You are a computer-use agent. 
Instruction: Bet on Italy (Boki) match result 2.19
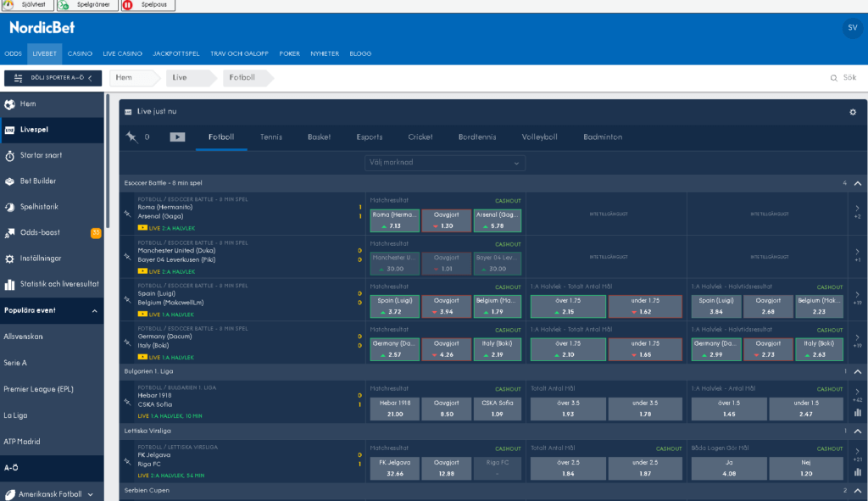[x=497, y=348]
